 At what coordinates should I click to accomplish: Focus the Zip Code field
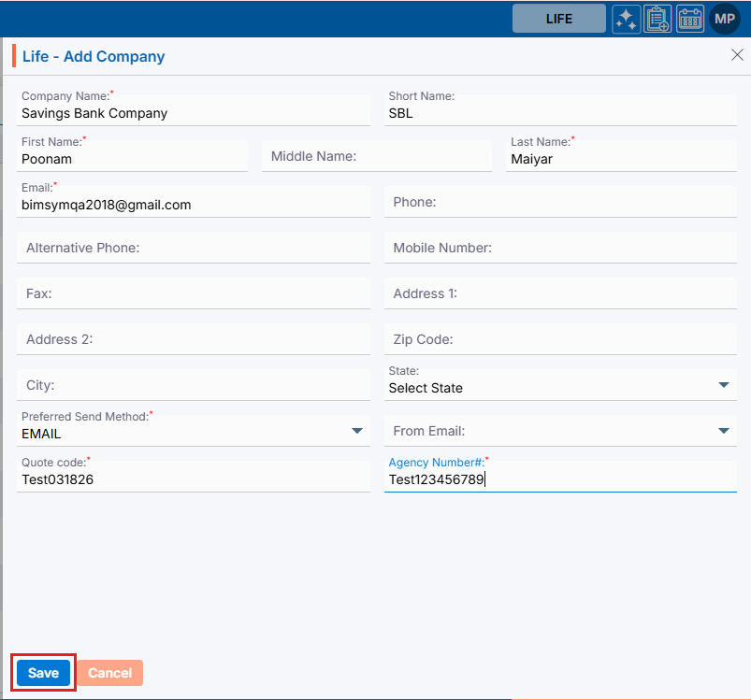pos(560,339)
